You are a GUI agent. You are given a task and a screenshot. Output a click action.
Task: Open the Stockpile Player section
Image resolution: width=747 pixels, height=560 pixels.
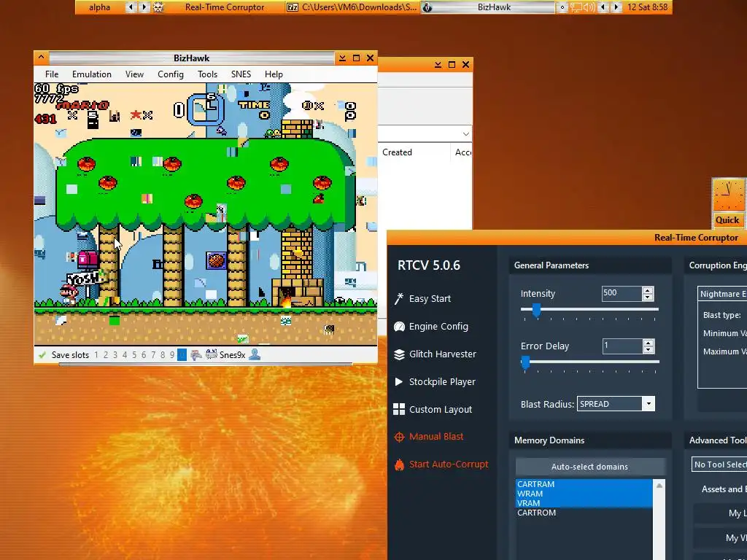tap(435, 381)
